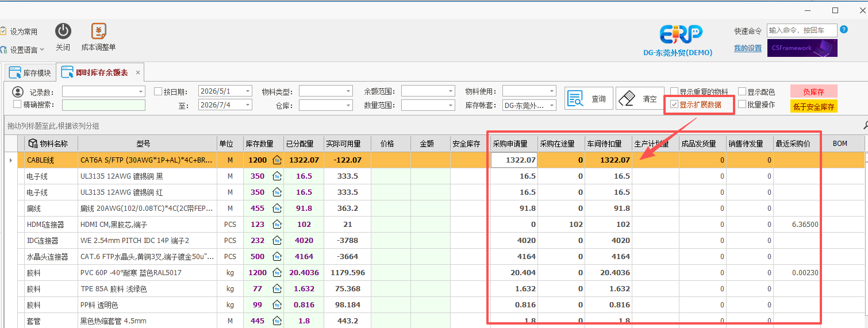
Task: Click the 库存模块 tab icon
Action: 14,73
